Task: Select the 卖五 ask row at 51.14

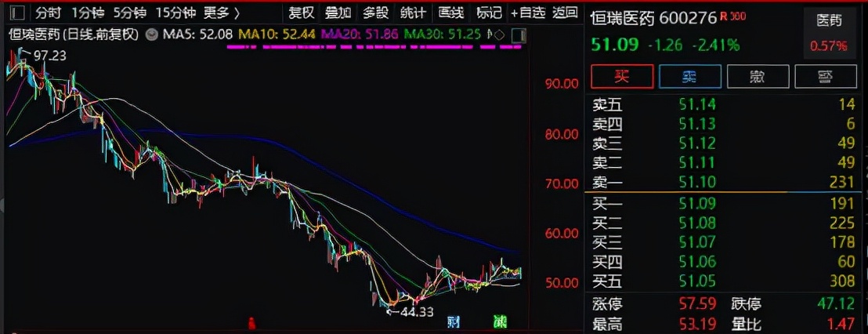Action: (x=724, y=103)
